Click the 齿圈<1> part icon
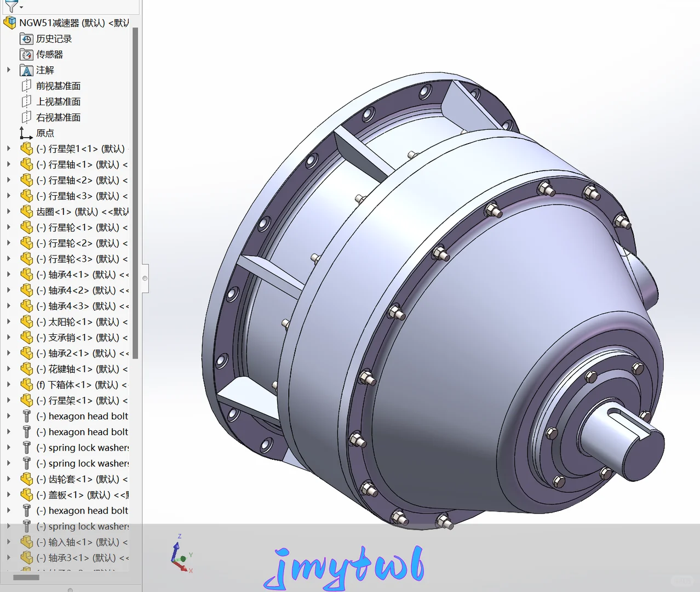Viewport: 700px width, 592px height. pos(26,212)
